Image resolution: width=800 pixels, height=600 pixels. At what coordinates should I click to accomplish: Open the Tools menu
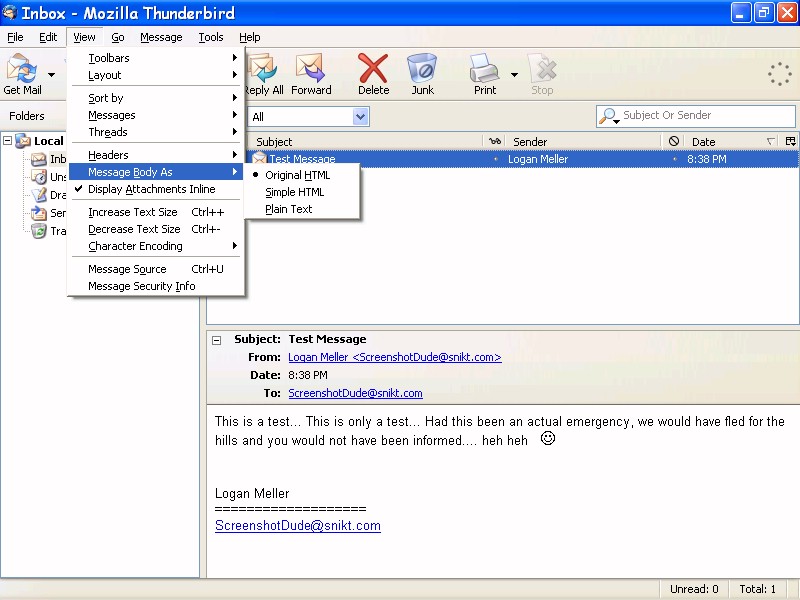pyautogui.click(x=211, y=37)
